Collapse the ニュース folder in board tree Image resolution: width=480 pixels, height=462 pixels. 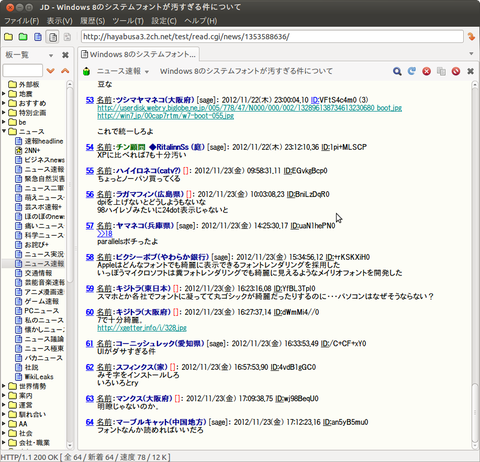pyautogui.click(x=4, y=131)
